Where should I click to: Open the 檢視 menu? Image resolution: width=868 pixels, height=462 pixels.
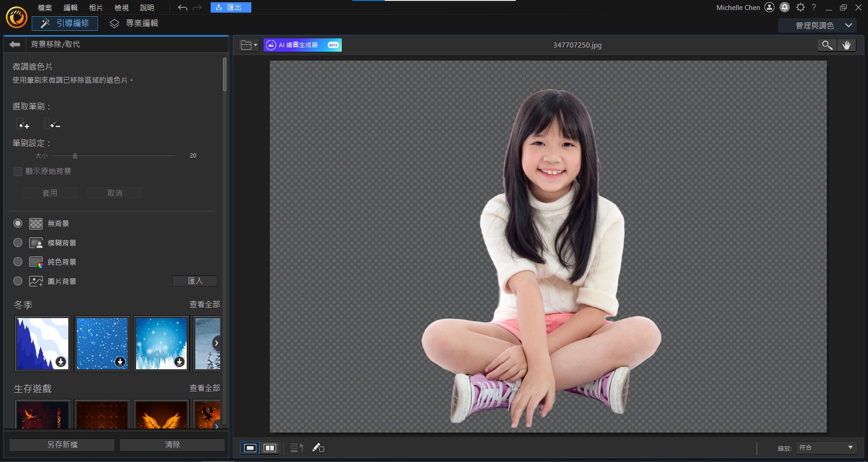122,8
